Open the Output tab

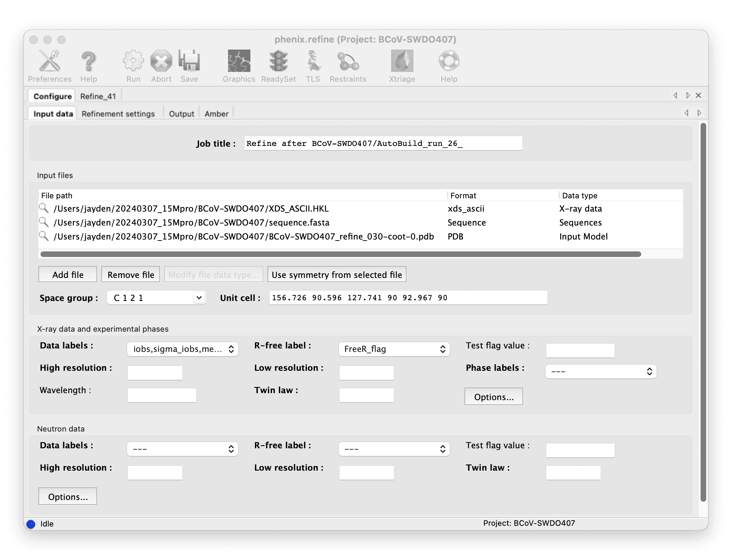[x=181, y=114]
